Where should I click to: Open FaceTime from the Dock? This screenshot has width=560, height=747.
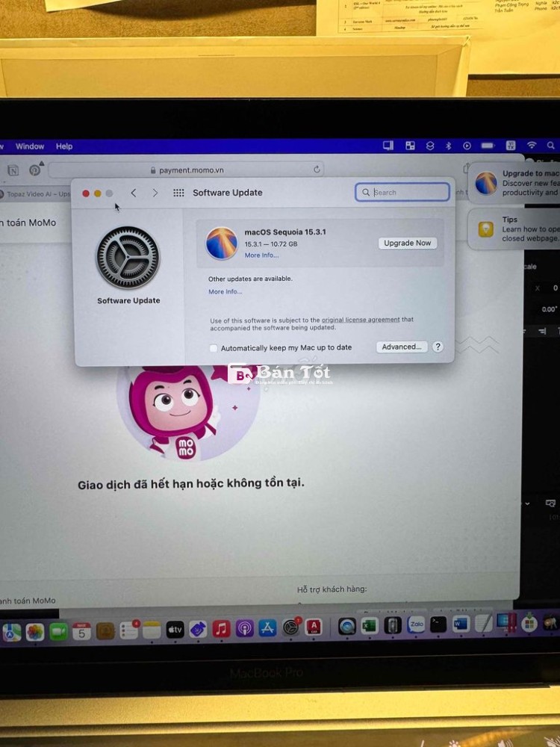point(58,632)
